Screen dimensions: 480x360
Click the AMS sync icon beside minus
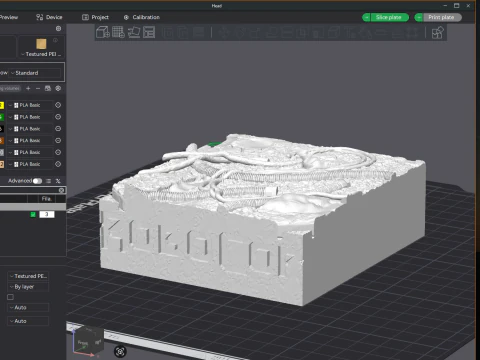point(48,88)
